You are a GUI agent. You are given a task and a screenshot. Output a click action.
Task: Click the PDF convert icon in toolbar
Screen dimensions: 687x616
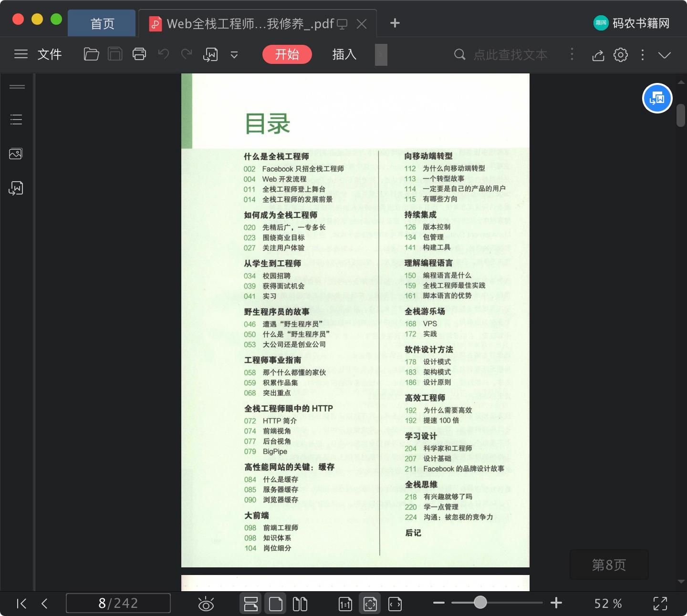coord(210,55)
